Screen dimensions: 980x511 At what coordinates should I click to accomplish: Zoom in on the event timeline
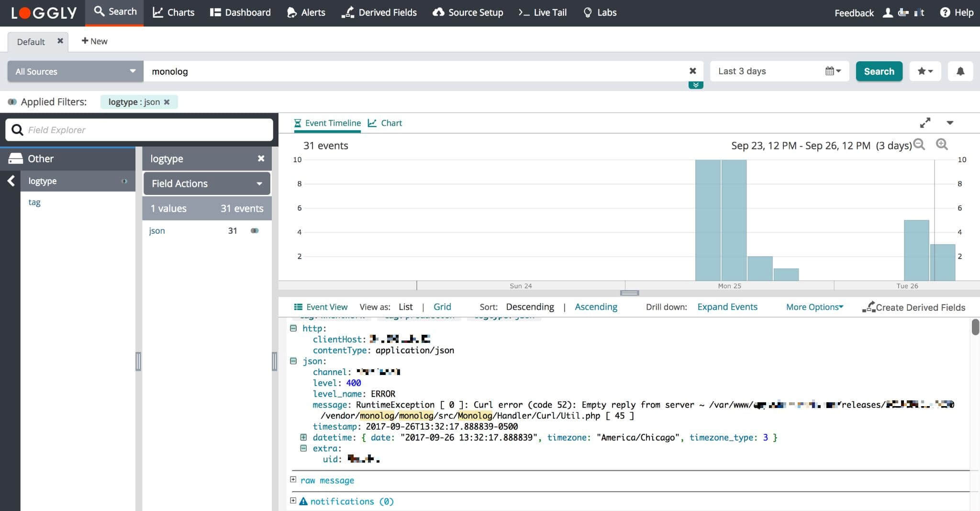[942, 145]
